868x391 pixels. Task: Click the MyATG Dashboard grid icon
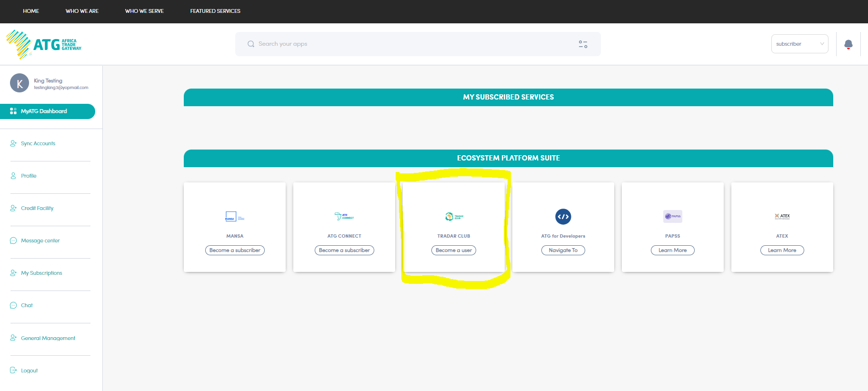pyautogui.click(x=13, y=111)
